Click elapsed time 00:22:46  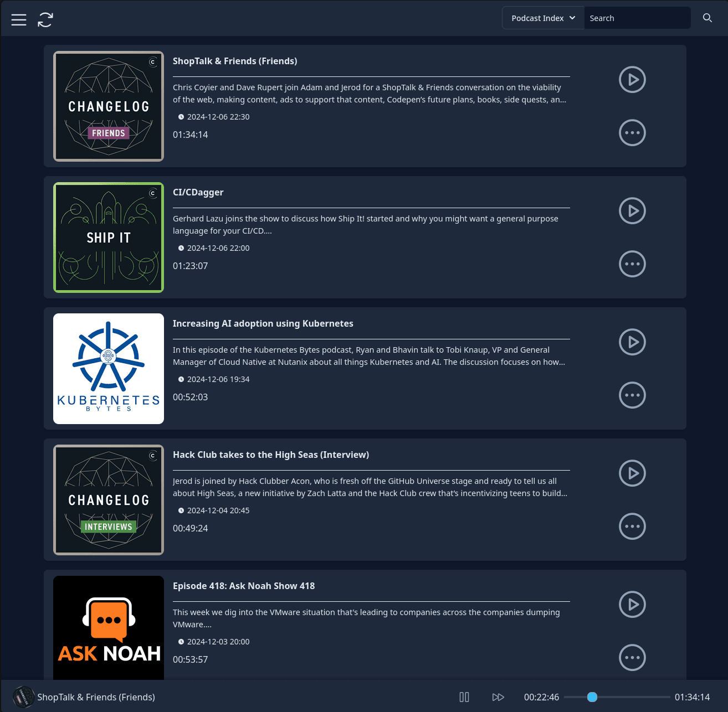[542, 697]
